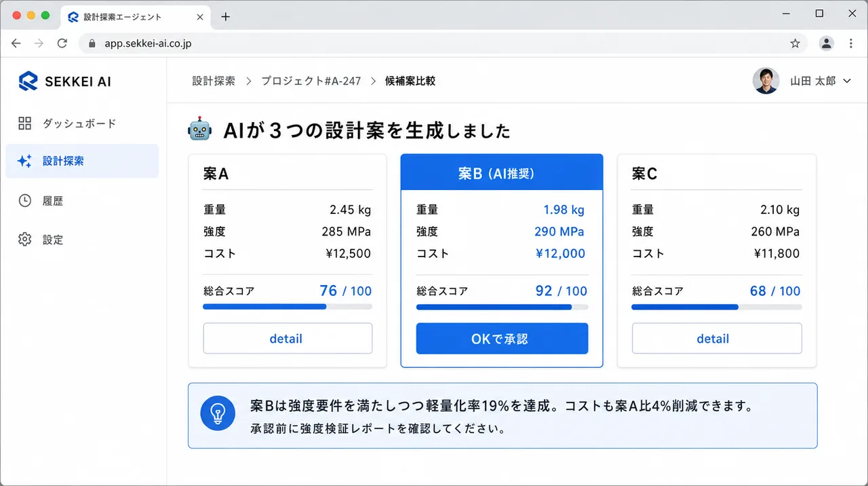Close the 設計探索エージェント tab
This screenshot has width=868, height=486.
(x=200, y=17)
